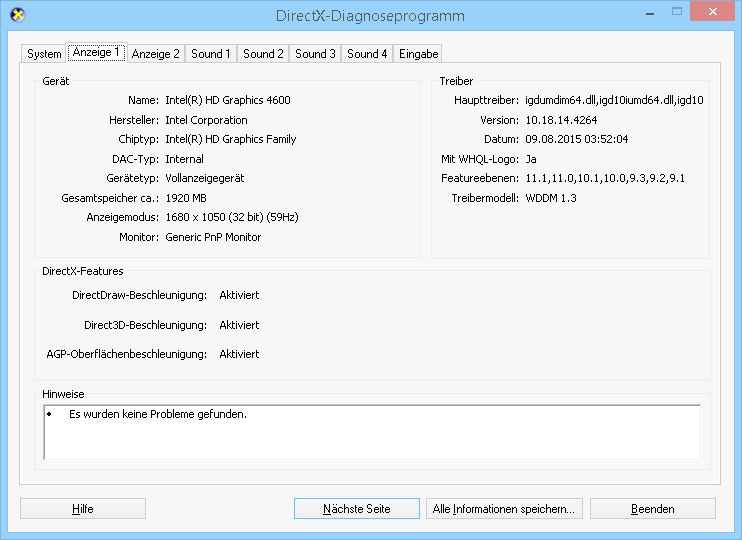The width and height of the screenshot is (742, 540).
Task: Click 'Generic PnP Monitor' value
Action: (213, 237)
